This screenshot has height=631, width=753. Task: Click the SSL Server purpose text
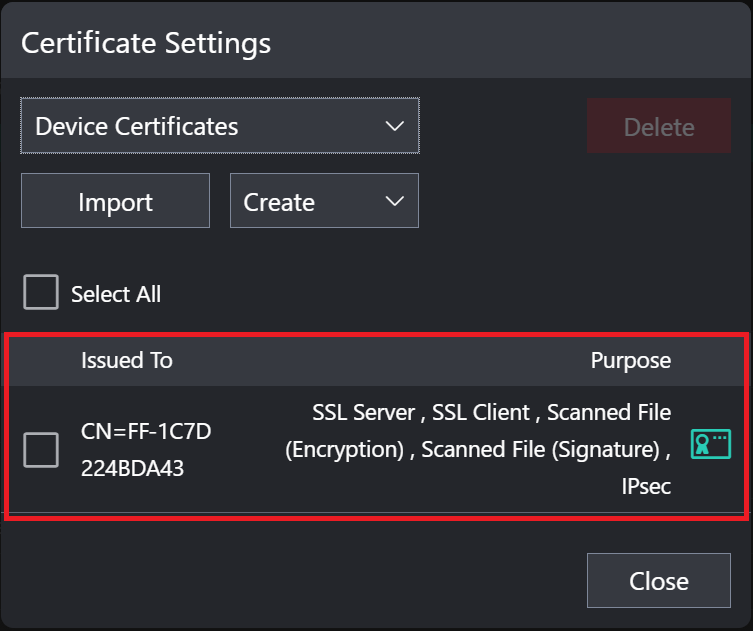pos(362,412)
